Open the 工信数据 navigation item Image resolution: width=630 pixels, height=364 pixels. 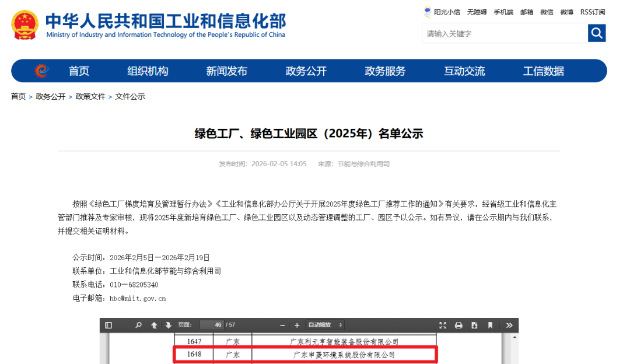[543, 71]
